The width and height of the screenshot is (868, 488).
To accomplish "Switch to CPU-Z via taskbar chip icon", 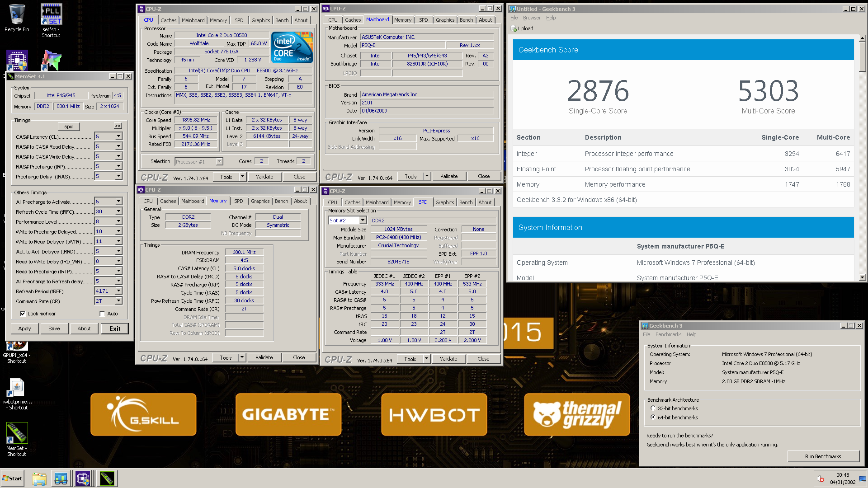I will coord(83,479).
